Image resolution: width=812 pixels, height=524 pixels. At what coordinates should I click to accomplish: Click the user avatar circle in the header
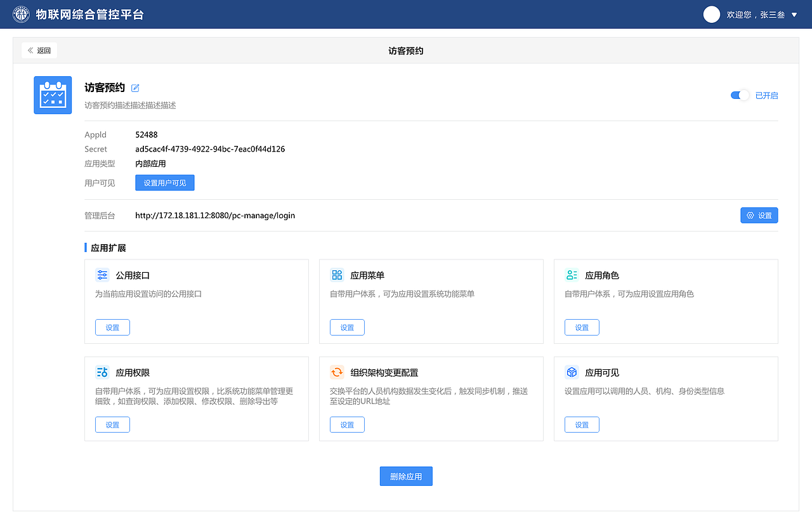[711, 14]
